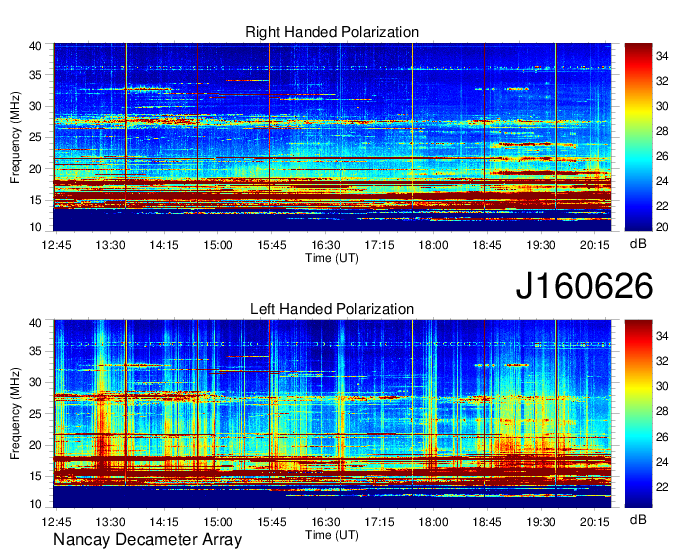
Task: Select the 35 MHz frequency tick of Right Handed plot
Action: (35, 75)
